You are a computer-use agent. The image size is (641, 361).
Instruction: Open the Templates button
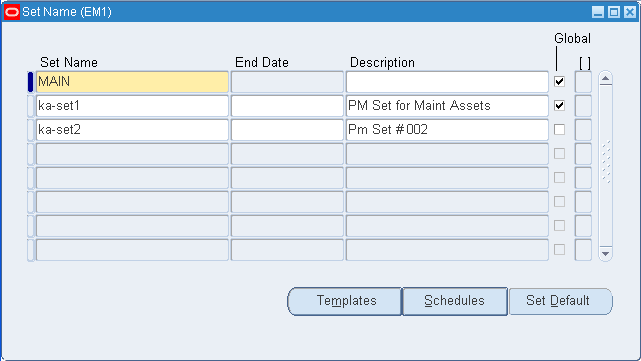click(x=345, y=301)
